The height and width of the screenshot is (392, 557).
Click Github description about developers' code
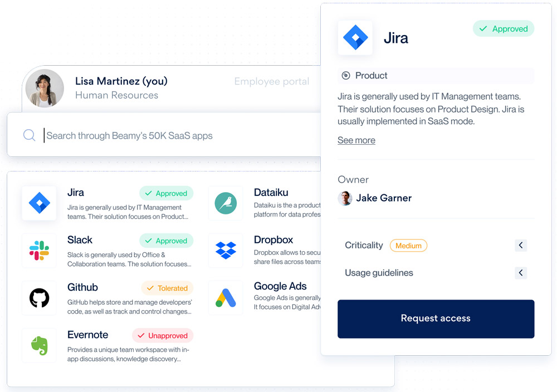pyautogui.click(x=130, y=307)
